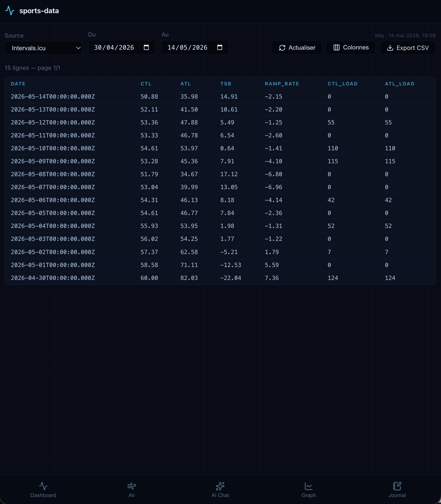Screen dimensions: 441x504
Task: Click the TSB column header
Action: point(226,84)
